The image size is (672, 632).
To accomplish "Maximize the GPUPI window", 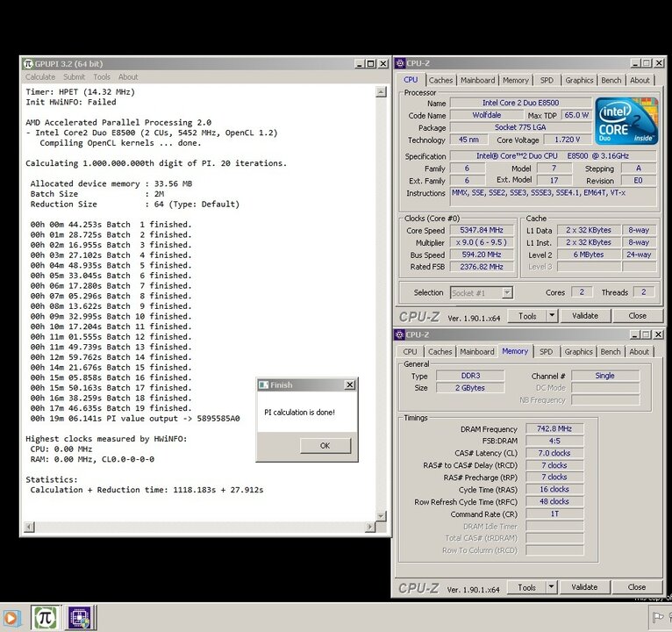I will coord(371,64).
